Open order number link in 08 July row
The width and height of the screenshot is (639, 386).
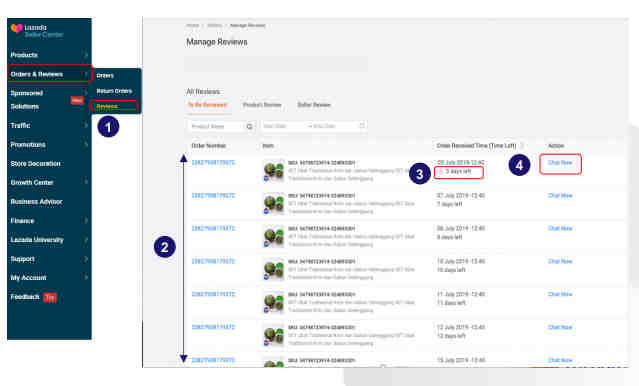tap(213, 228)
